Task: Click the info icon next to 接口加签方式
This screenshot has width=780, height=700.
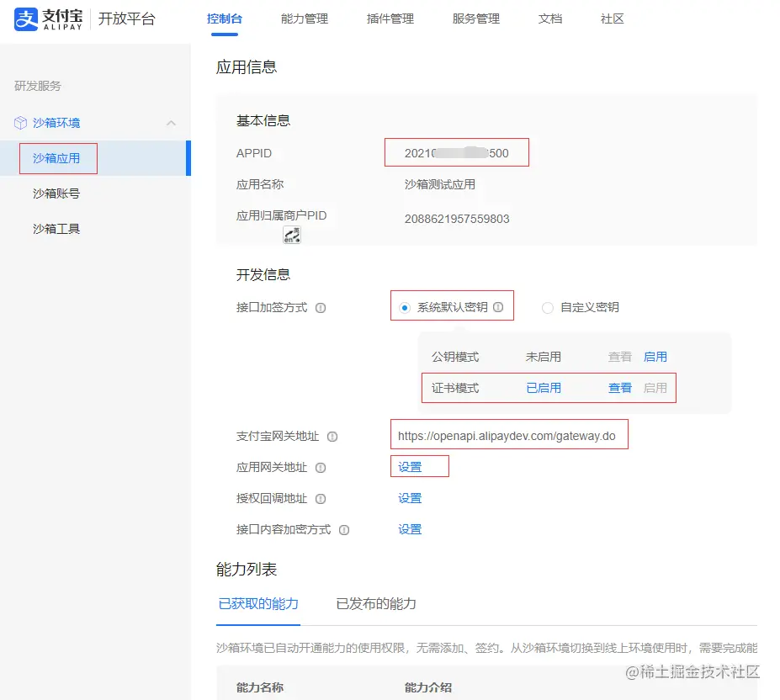Action: click(321, 308)
